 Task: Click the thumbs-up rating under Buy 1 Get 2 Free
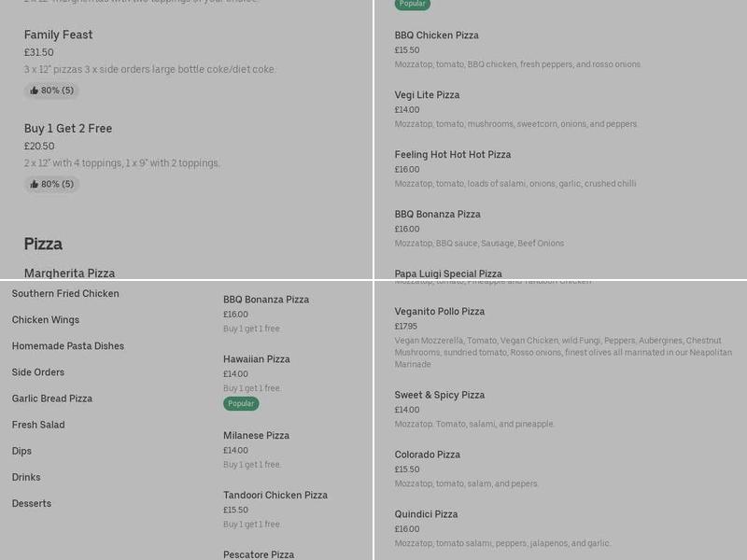click(x=51, y=184)
